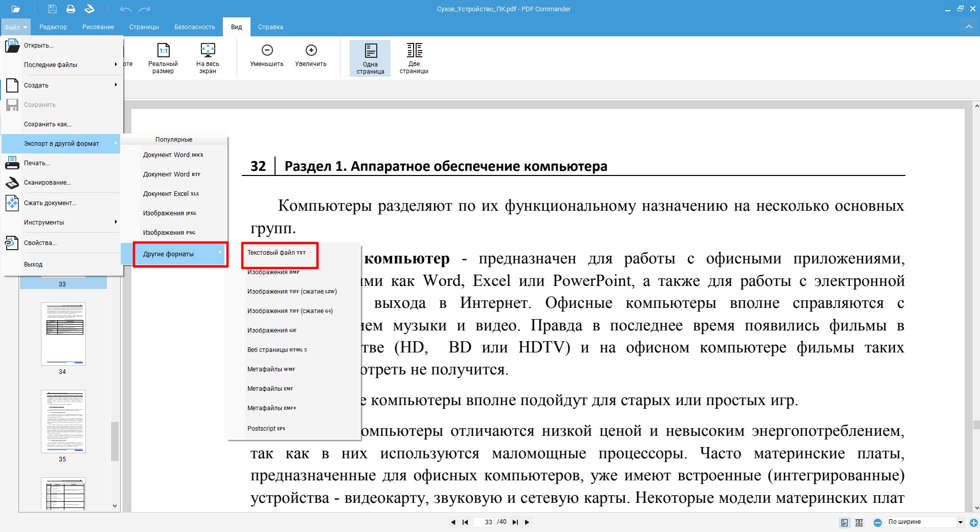This screenshot has width=980, height=532.
Task: Click the grayed-out Сохранить menu entry
Action: [62, 105]
